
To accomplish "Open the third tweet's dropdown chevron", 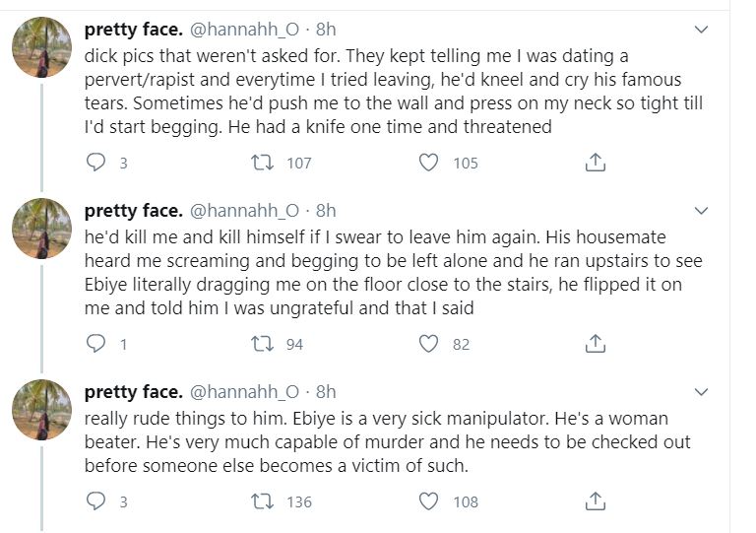I will (701, 392).
